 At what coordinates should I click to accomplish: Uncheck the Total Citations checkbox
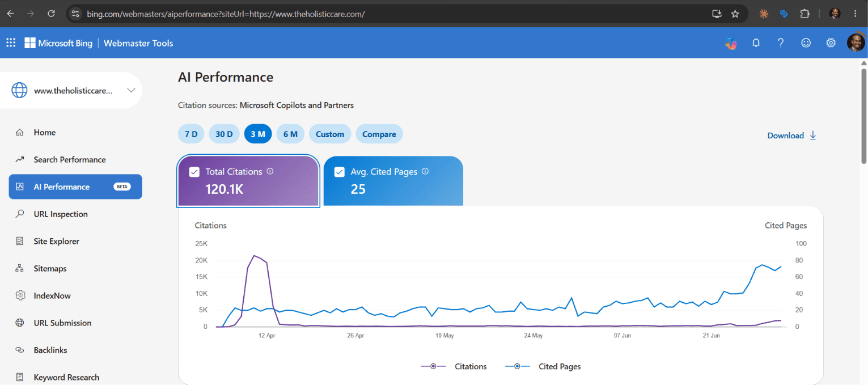coord(194,172)
